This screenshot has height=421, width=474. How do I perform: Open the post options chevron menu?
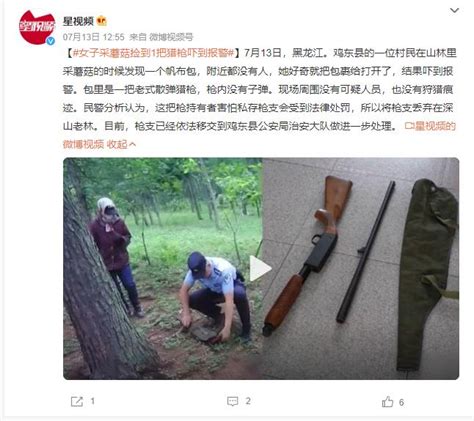(454, 11)
